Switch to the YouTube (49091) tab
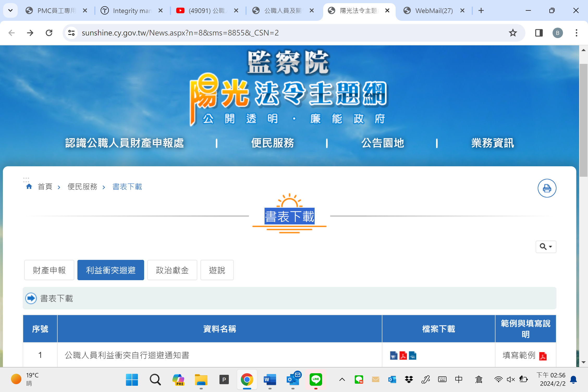 pos(207,11)
